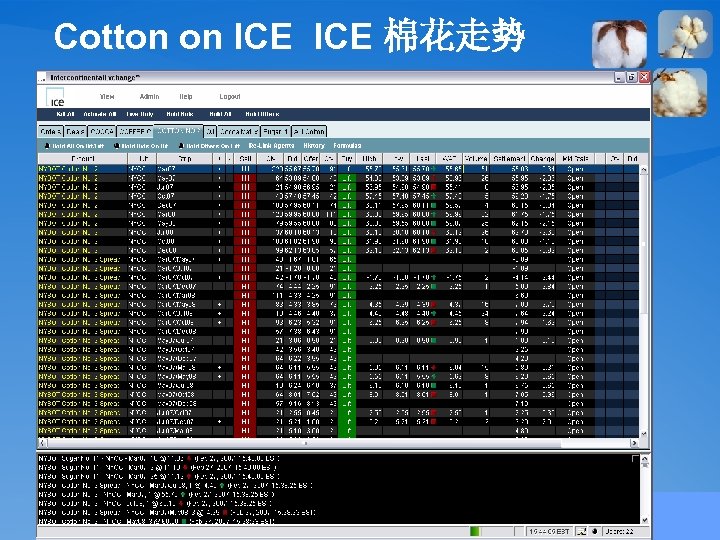Click the green last-price arrow in Mar07 row

pyautogui.click(x=433, y=169)
